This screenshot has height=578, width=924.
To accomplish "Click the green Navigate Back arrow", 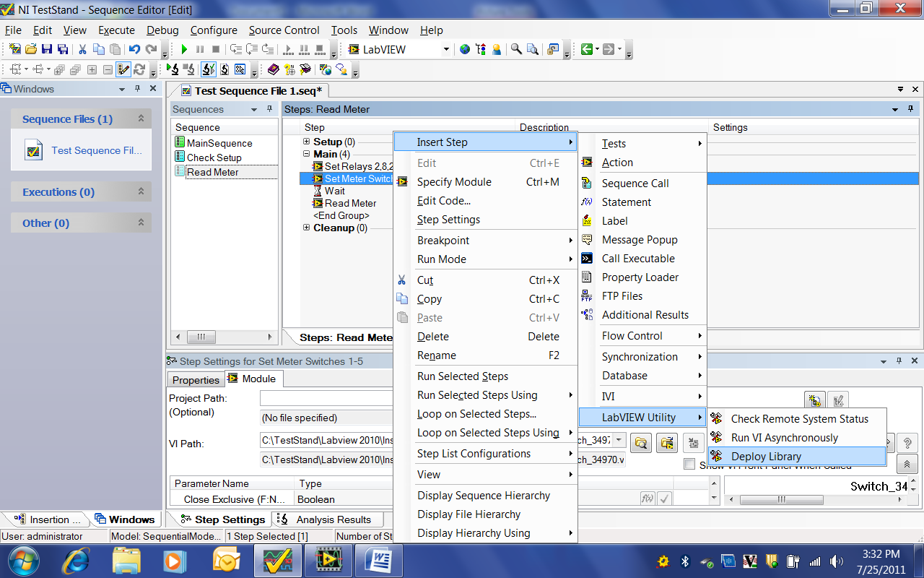I will (x=587, y=49).
